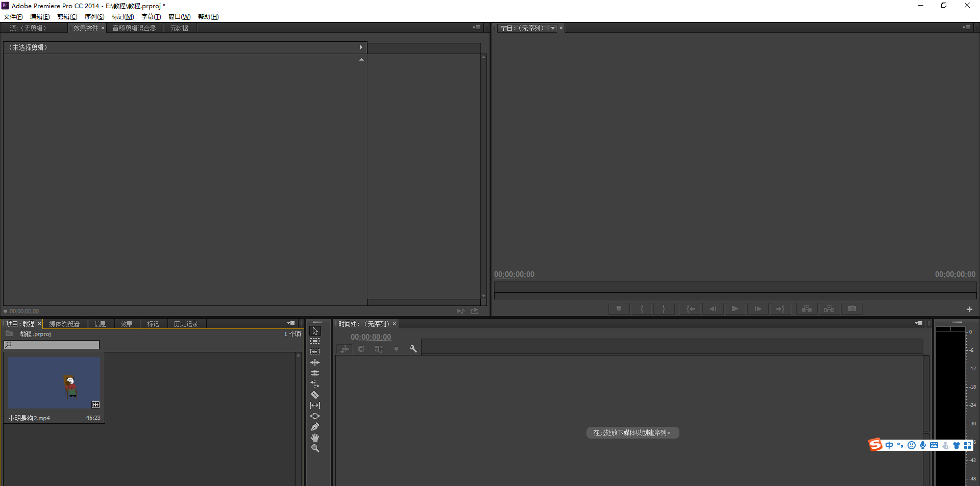Open the 剪辑 menu

pyautogui.click(x=67, y=17)
